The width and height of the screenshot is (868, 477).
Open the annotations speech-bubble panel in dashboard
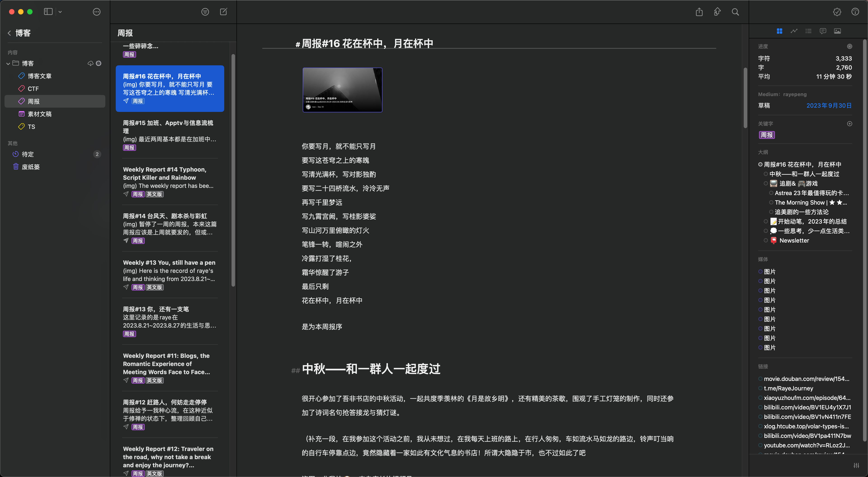tap(823, 31)
